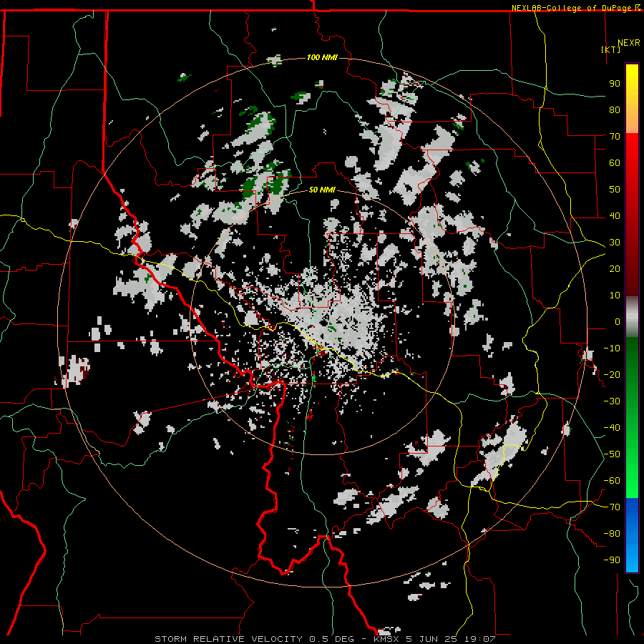This screenshot has width=644, height=644.
Task: Click the "-90" value on velocity scale
Action: (612, 560)
